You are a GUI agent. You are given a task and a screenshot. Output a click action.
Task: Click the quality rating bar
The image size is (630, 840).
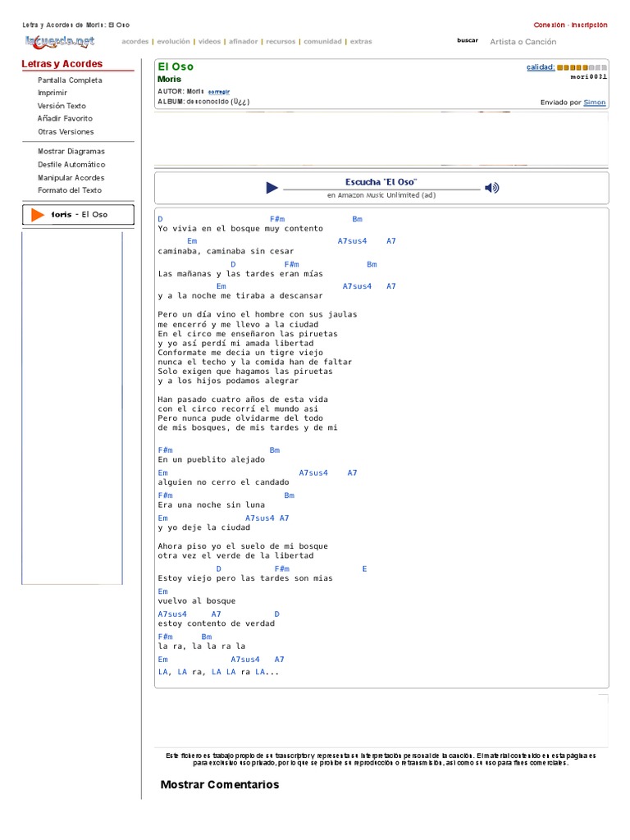tap(582, 67)
